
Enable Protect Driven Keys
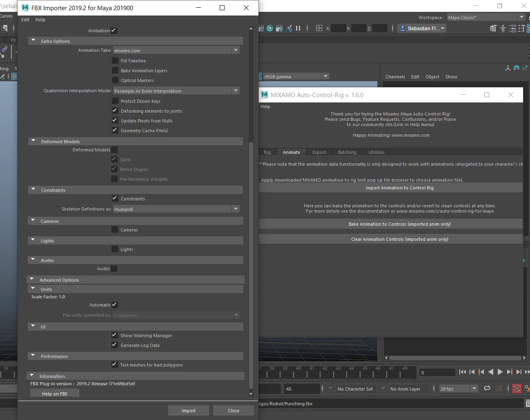115,101
